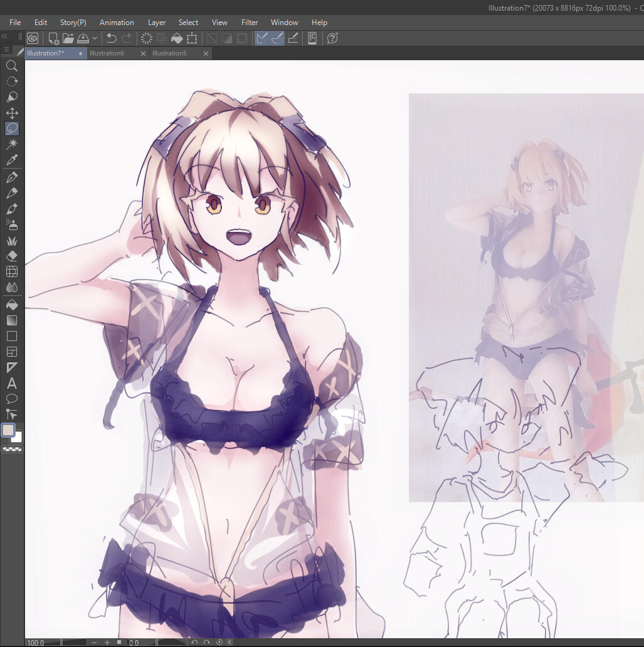Toggle Snap to Grid button
This screenshot has width=644, height=647.
(x=293, y=38)
